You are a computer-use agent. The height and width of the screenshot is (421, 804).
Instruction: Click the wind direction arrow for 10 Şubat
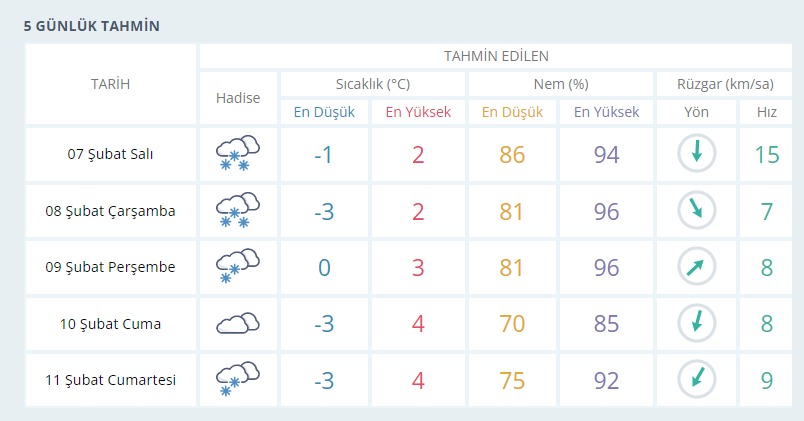click(x=696, y=323)
